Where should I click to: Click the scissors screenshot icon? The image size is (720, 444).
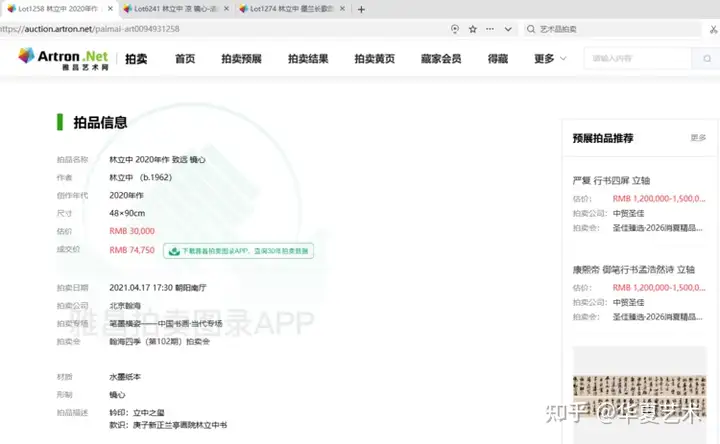[713, 29]
